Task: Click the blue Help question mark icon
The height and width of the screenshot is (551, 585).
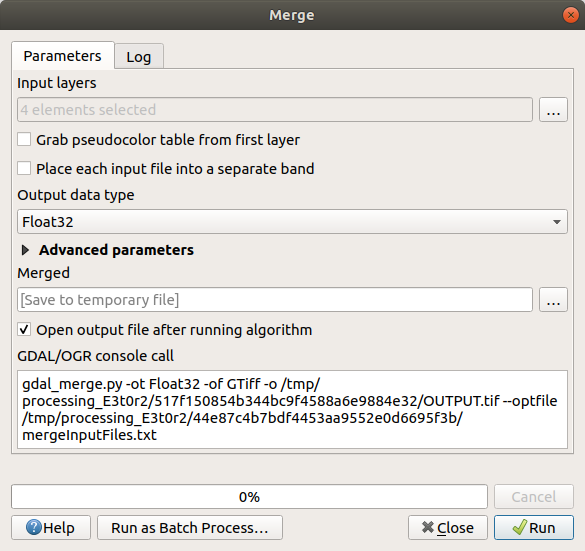Action: pyautogui.click(x=34, y=527)
